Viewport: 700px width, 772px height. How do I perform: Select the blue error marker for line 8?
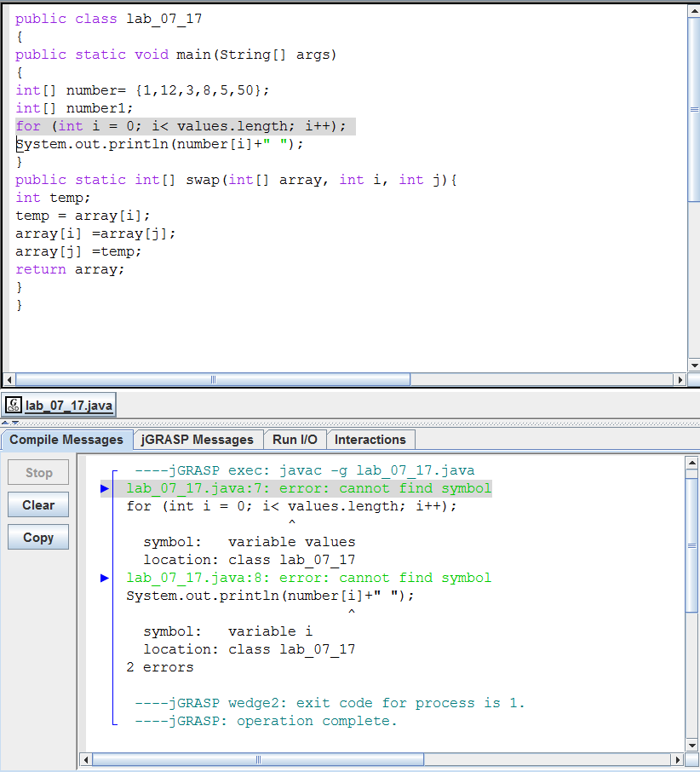click(105, 578)
